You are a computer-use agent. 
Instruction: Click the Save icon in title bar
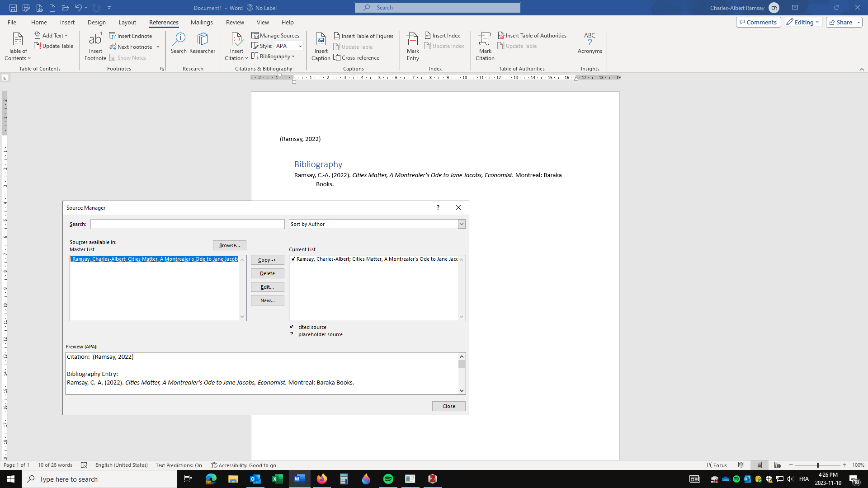pos(13,8)
